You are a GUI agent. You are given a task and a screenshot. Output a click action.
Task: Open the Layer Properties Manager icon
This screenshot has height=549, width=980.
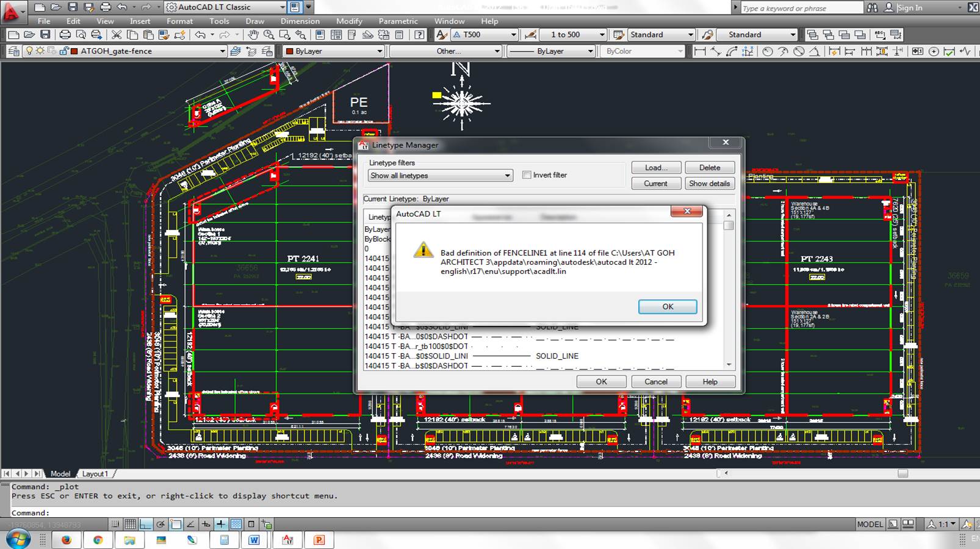(x=12, y=51)
